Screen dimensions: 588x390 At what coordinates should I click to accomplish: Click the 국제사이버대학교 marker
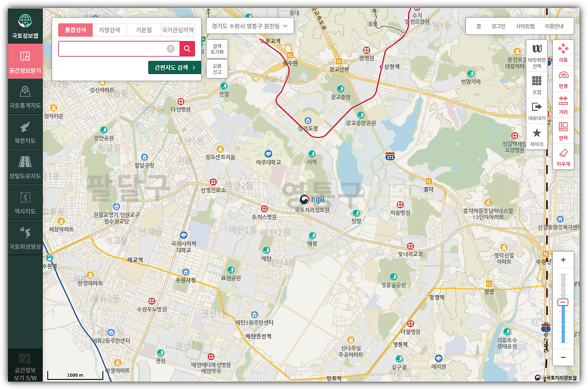(184, 235)
